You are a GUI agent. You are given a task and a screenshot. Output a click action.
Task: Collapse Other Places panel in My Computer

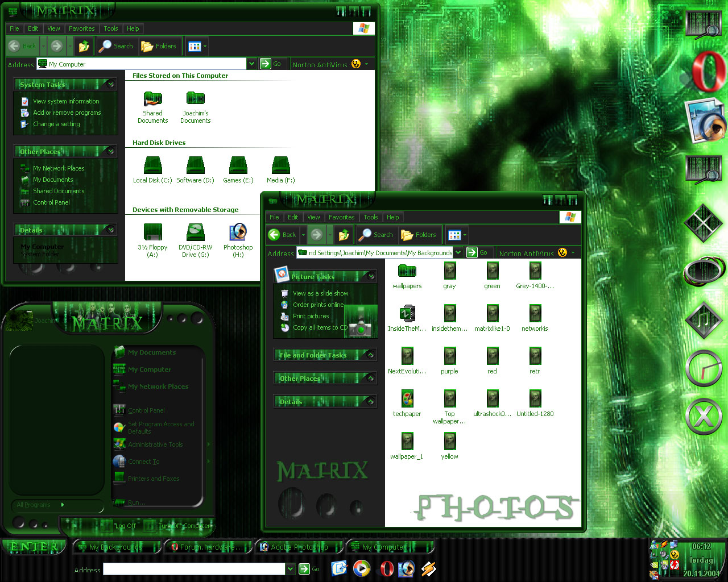pyautogui.click(x=111, y=151)
